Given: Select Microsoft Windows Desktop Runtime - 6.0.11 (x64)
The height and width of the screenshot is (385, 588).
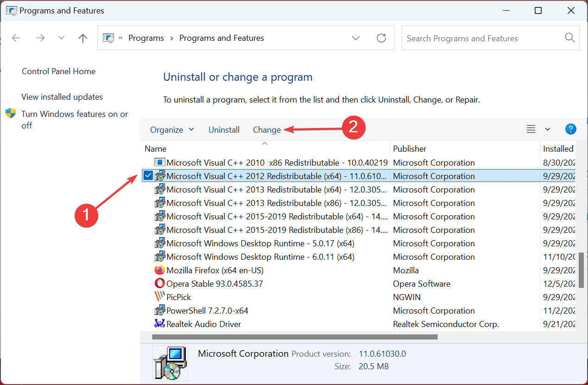Looking at the screenshot, I should 260,257.
